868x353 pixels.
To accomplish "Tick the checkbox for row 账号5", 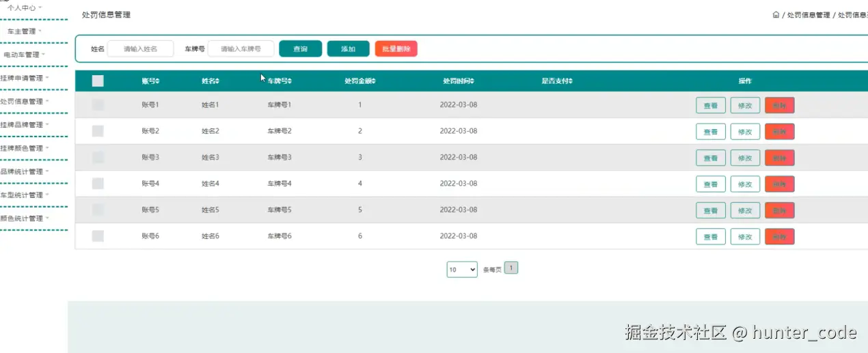I will [98, 210].
